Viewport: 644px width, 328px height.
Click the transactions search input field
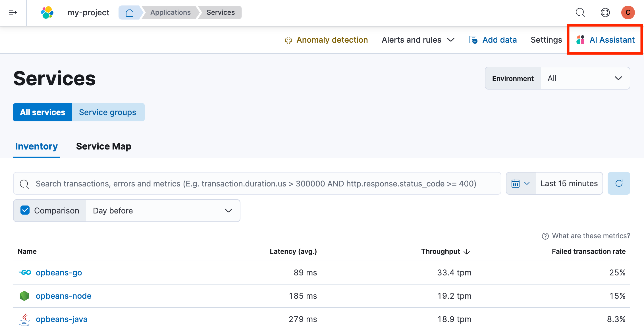pyautogui.click(x=256, y=184)
